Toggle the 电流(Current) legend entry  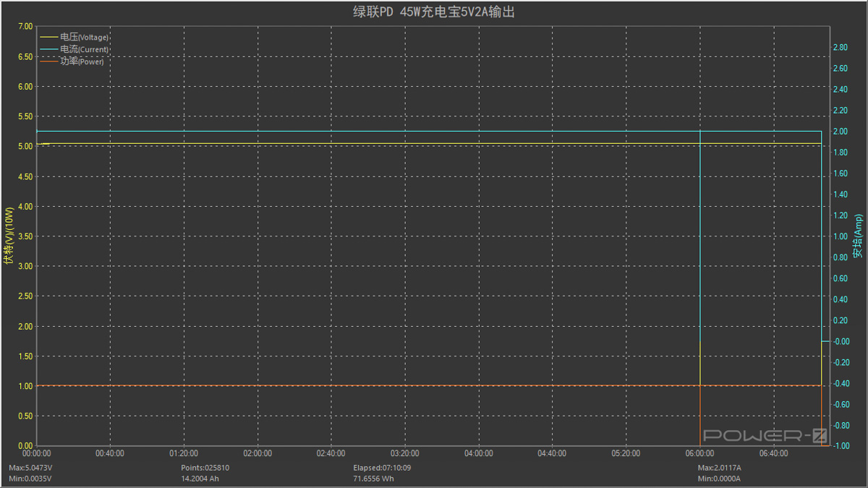(84, 49)
